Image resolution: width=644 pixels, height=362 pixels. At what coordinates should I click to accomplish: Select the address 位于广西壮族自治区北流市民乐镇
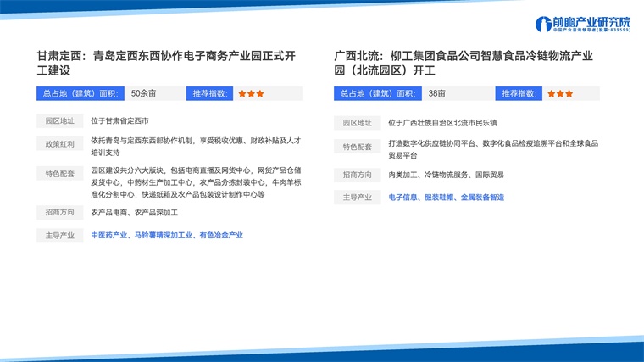pyautogui.click(x=442, y=123)
